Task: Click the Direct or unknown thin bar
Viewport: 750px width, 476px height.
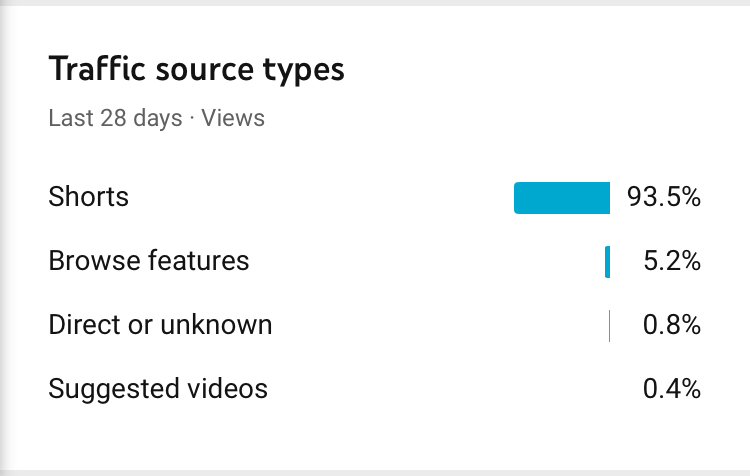Action: pos(609,326)
